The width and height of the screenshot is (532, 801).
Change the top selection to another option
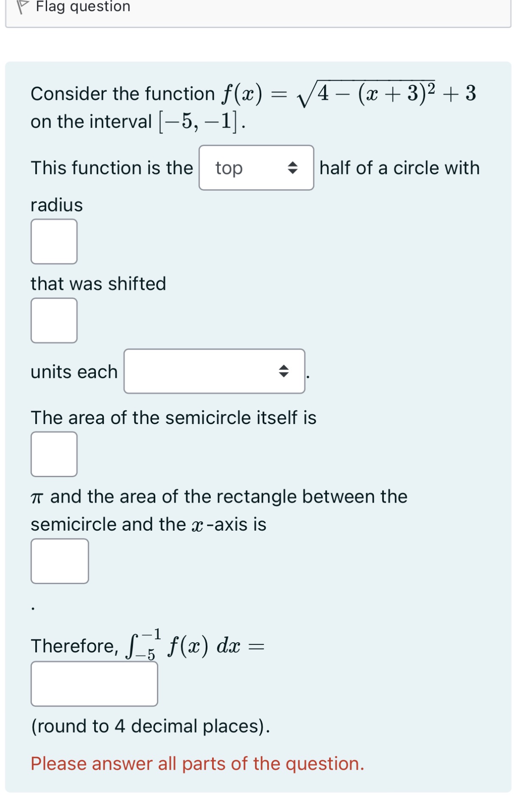tap(256, 168)
